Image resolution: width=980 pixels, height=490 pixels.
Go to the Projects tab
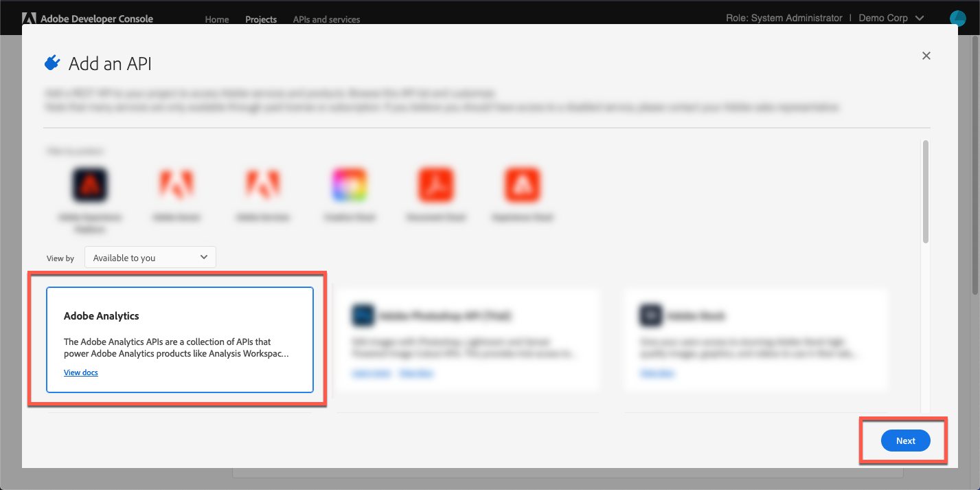point(261,19)
